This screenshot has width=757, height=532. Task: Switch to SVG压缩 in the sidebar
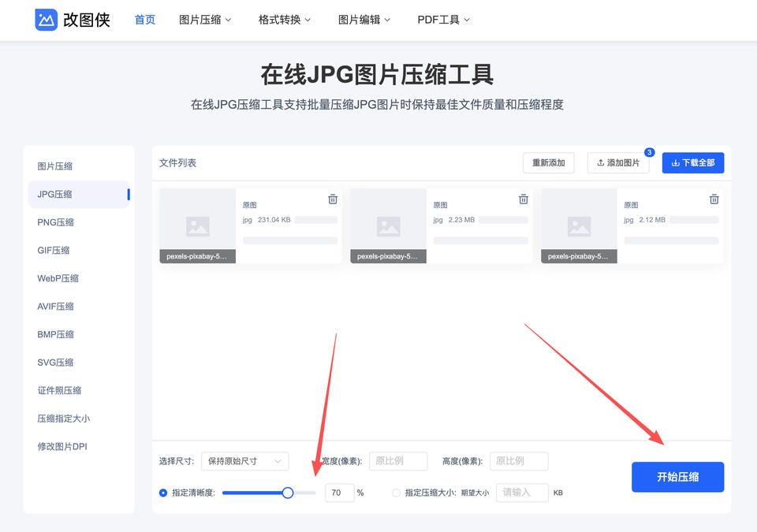pos(79,363)
